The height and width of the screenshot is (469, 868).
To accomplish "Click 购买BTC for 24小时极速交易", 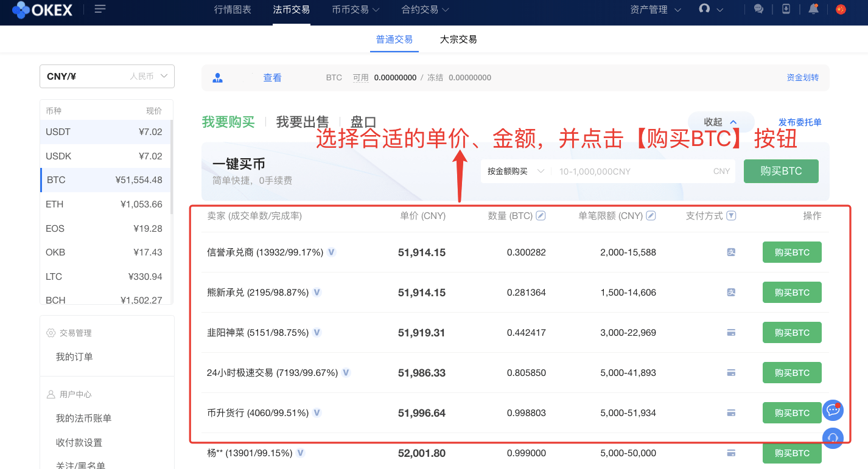I will pos(792,372).
